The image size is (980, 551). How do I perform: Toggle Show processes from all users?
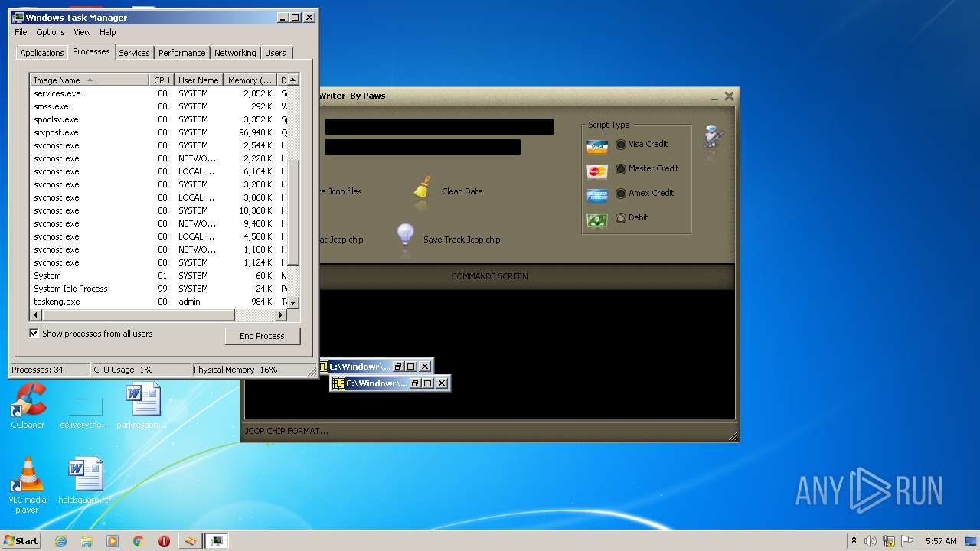pos(34,334)
